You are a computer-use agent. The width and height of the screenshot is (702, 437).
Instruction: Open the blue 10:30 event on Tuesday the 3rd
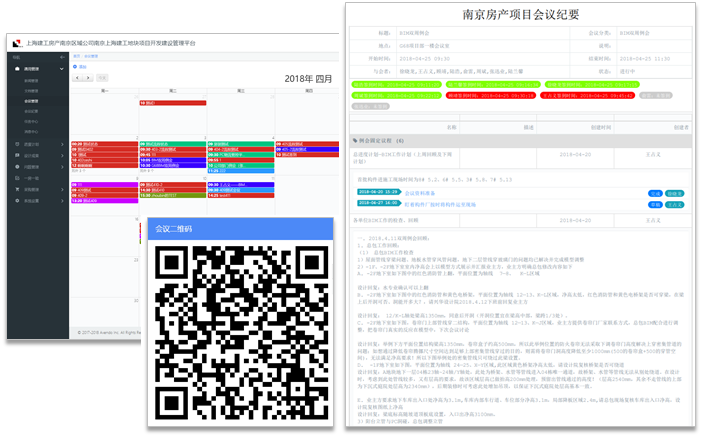coord(173,165)
